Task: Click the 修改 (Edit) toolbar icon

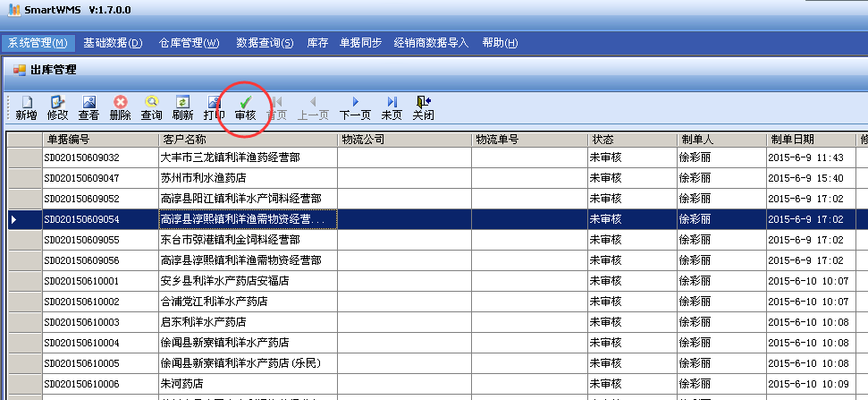Action: (58, 102)
